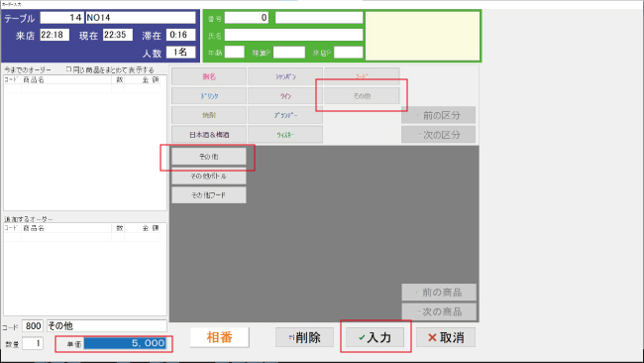Click 商品名 header in 追加するオーダー list
The height and width of the screenshot is (363, 644).
coord(34,228)
